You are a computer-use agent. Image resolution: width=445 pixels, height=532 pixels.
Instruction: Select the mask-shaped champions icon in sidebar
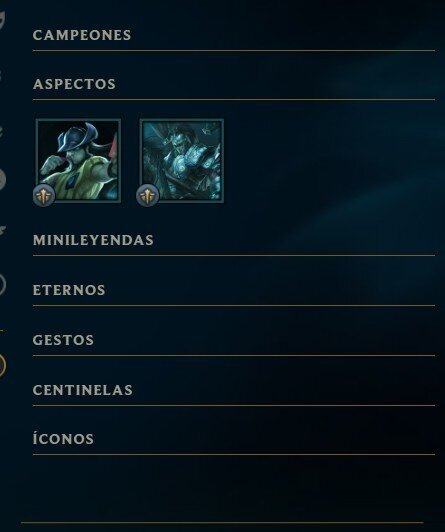(x=2, y=20)
